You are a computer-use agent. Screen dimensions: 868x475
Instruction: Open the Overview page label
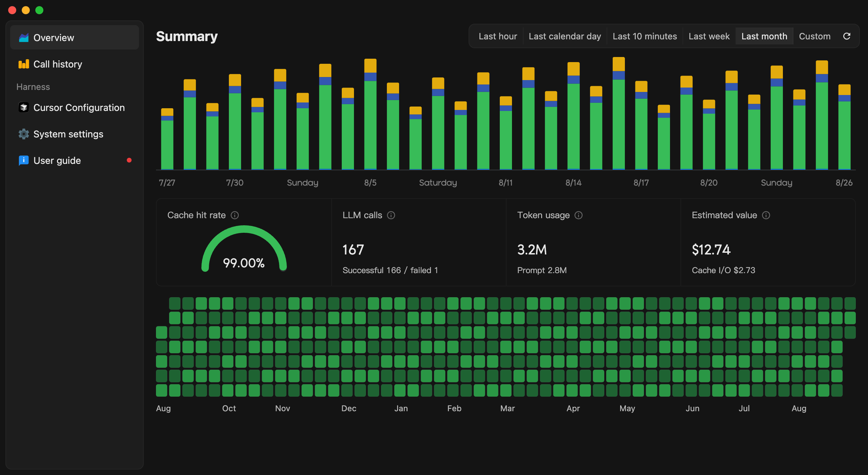[x=54, y=38]
